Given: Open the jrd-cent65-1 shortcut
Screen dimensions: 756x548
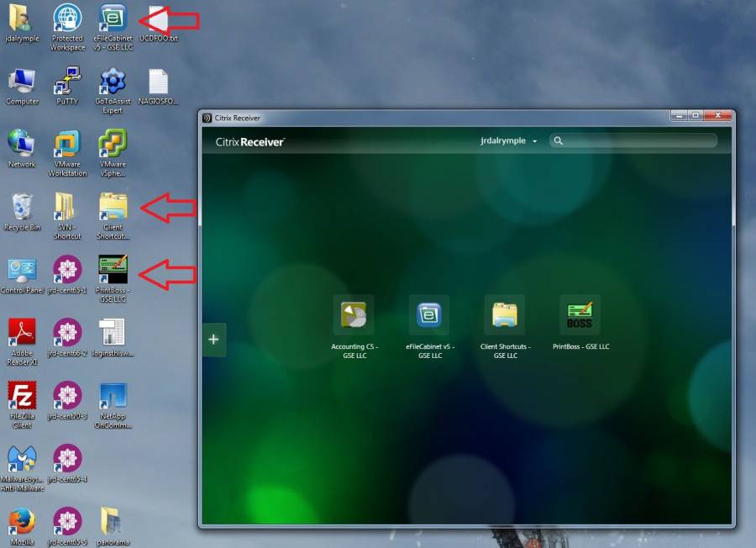Looking at the screenshot, I should point(67,269).
